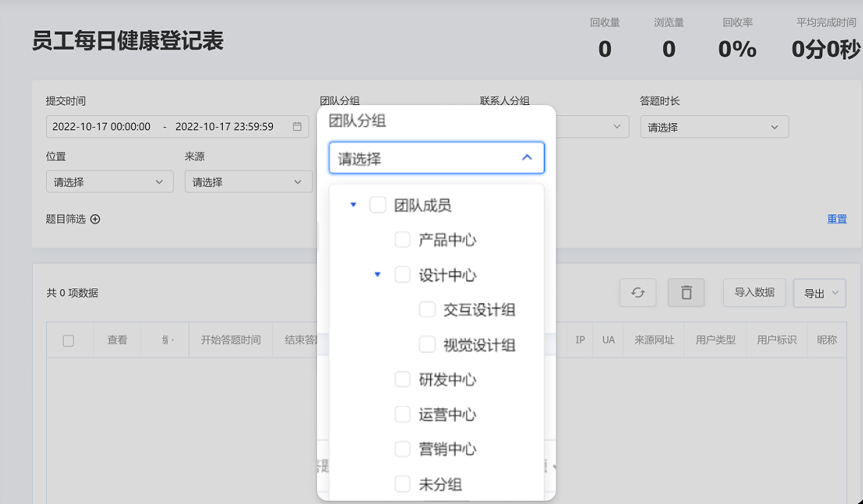Click the start date 2022-10-17 00:00:00 field

click(x=101, y=126)
